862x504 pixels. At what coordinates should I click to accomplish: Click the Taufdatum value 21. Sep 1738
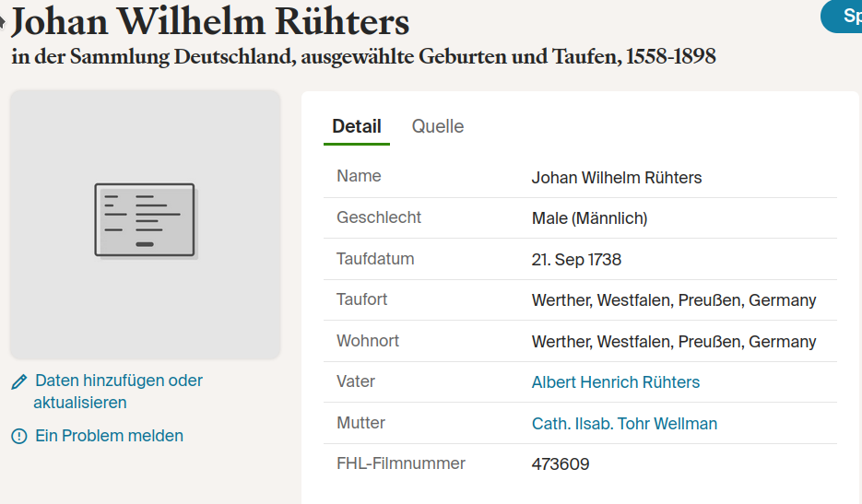click(x=576, y=260)
